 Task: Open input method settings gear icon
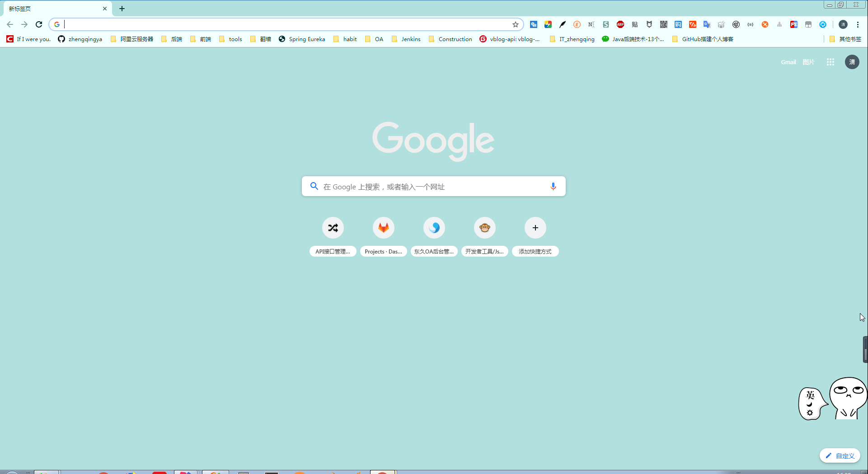810,413
